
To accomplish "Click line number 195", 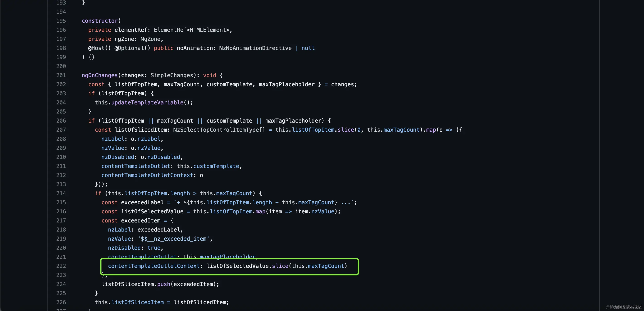I will click(x=61, y=21).
